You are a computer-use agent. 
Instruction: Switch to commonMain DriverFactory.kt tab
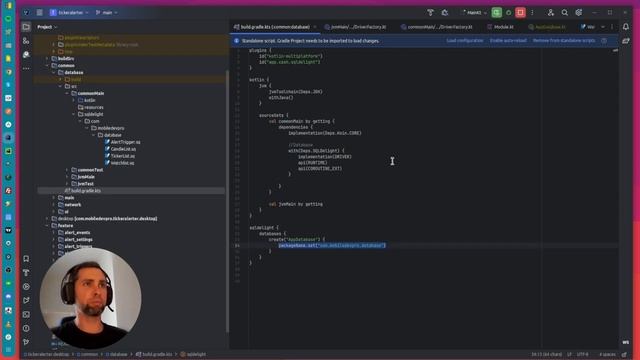point(437,27)
